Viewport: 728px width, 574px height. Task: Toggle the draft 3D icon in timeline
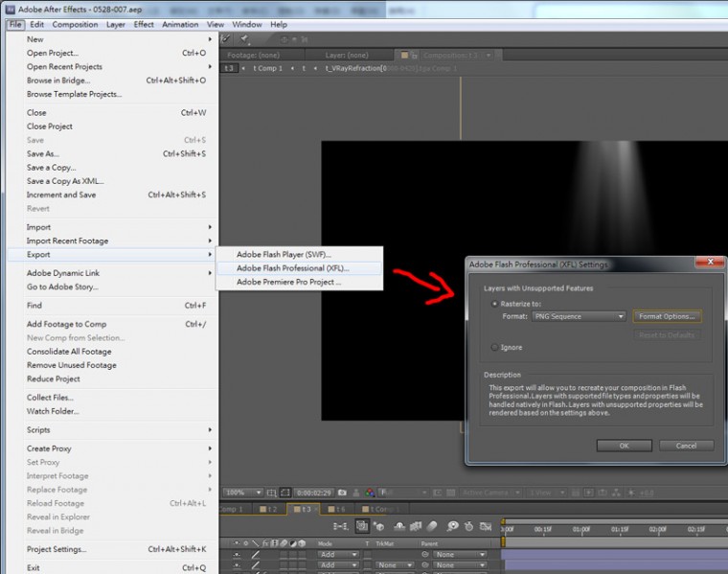point(380,526)
